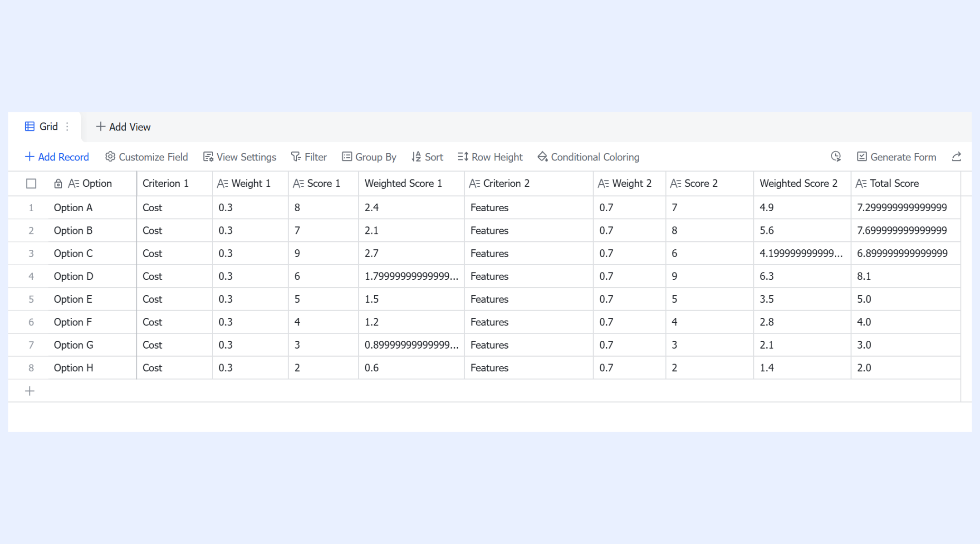Open Customize Field settings
Viewport: 980px width, 544px height.
147,157
